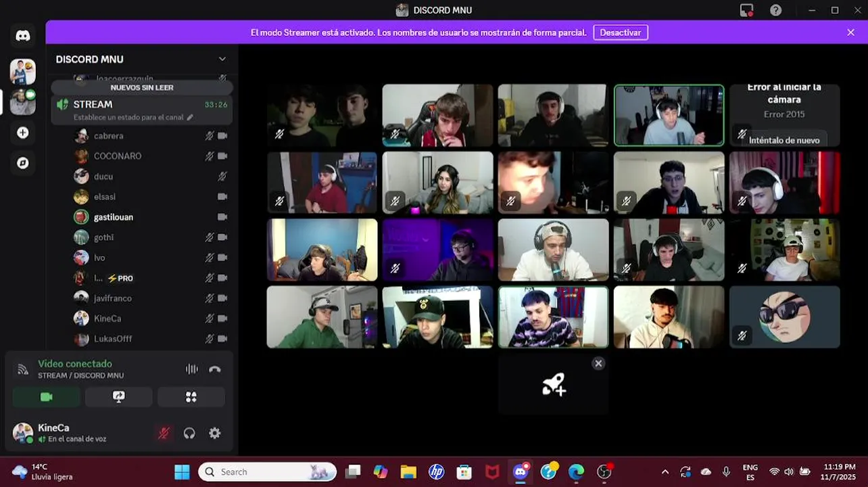This screenshot has width=868, height=487.
Task: Toggle noise suppression waveform icon
Action: point(192,369)
